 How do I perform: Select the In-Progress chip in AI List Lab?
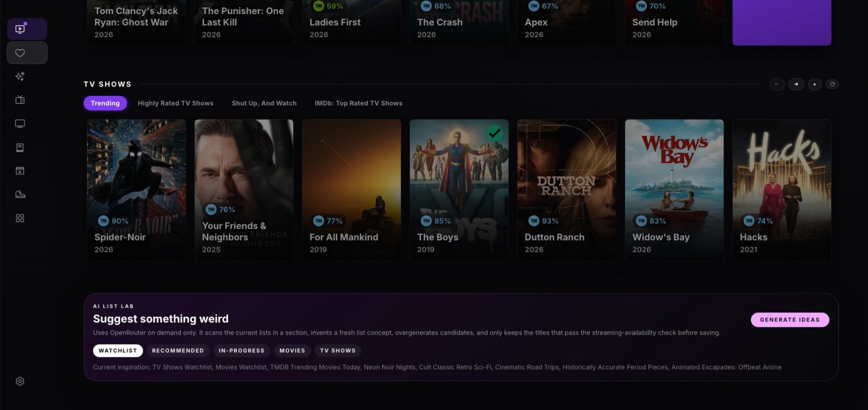[241, 350]
